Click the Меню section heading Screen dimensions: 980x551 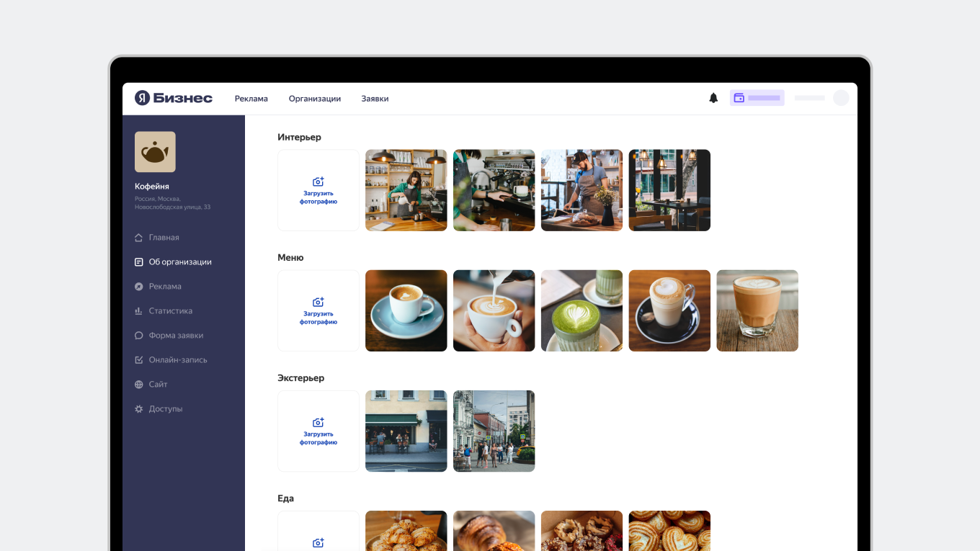click(291, 257)
